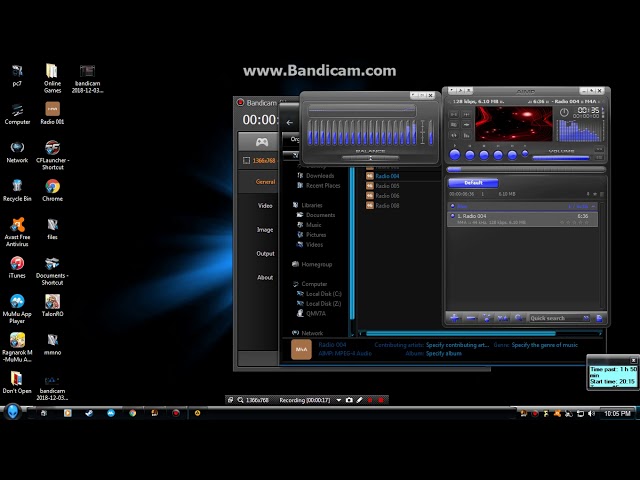Open the Online Games folder icon

[52, 79]
